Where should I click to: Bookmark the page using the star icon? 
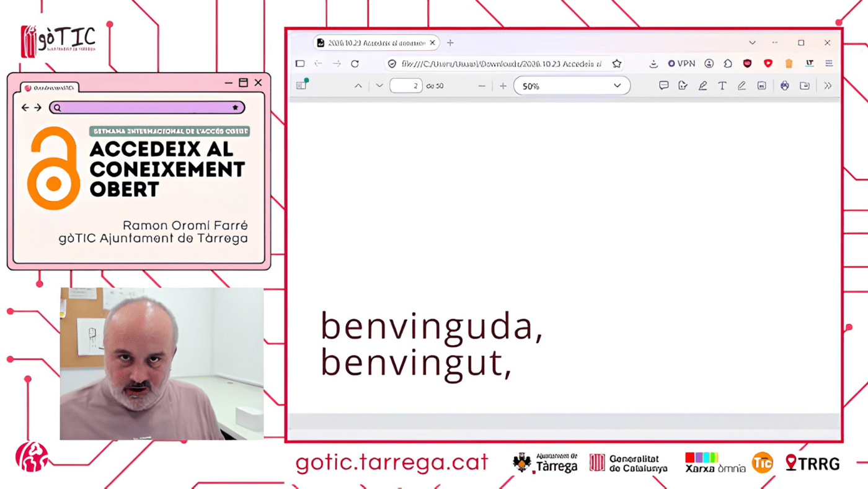pyautogui.click(x=616, y=63)
